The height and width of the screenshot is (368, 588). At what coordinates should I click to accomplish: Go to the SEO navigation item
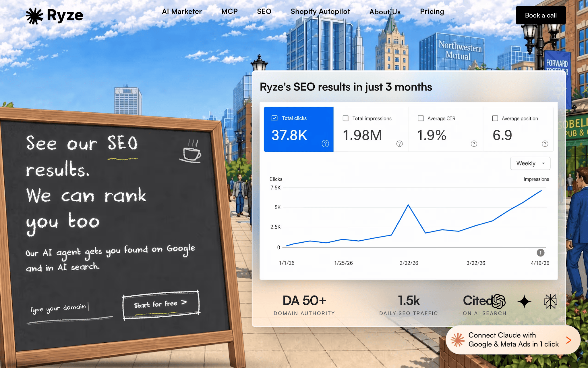[264, 11]
